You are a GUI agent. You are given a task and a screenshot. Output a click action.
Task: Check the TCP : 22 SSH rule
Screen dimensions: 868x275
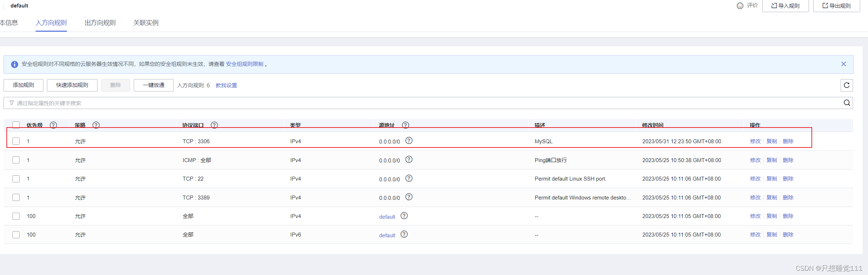point(16,179)
